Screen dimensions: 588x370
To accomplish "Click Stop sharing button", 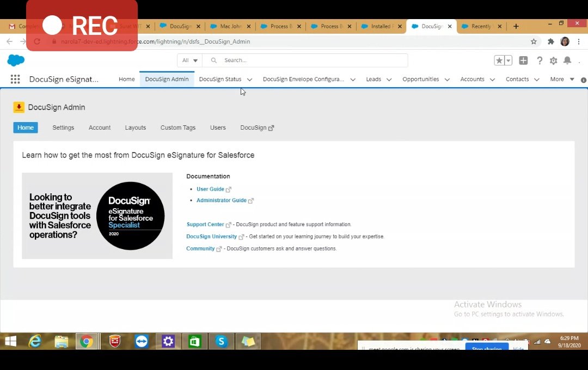I will (x=487, y=347).
